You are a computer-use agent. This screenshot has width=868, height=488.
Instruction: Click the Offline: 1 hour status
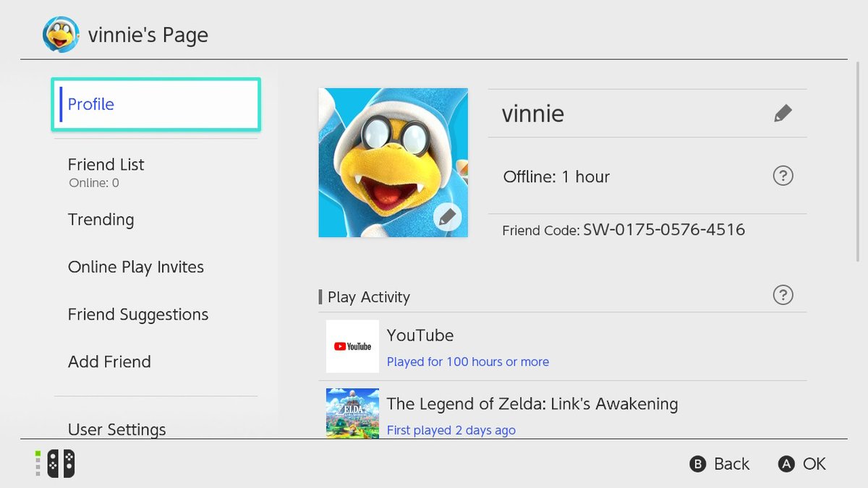[x=556, y=176]
